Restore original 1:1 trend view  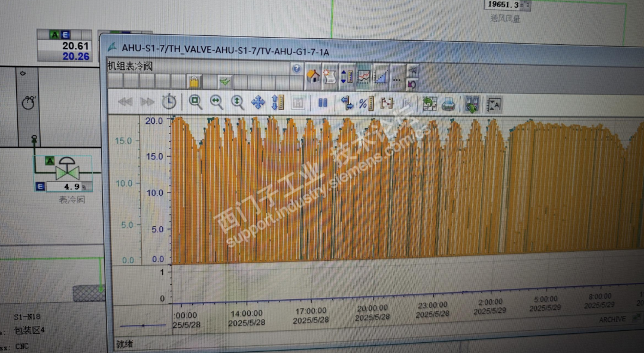coord(298,103)
